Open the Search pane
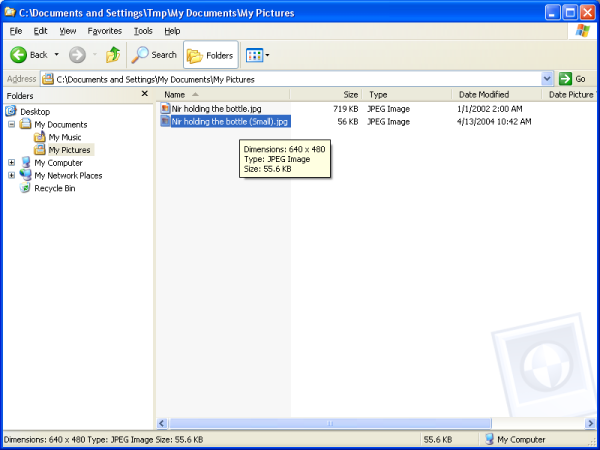Viewport: 600px width, 450px height. [x=154, y=55]
